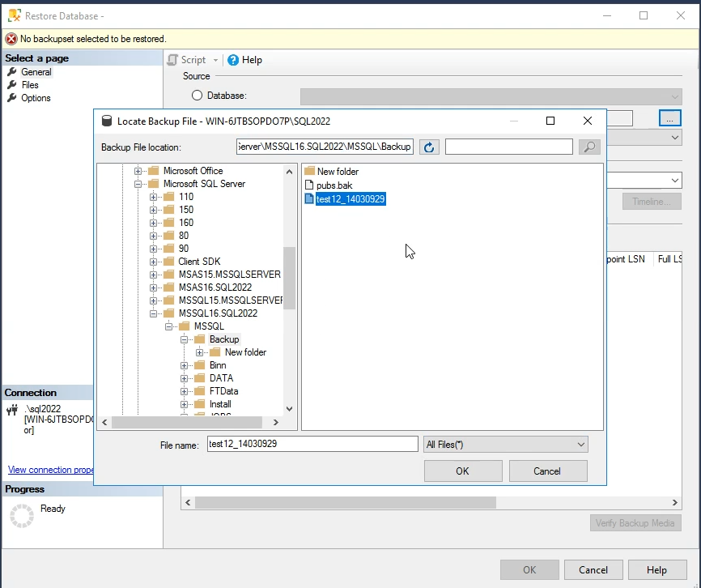Screen dimensions: 701x588
Task: Click the Binn folder icon
Action: click(199, 365)
